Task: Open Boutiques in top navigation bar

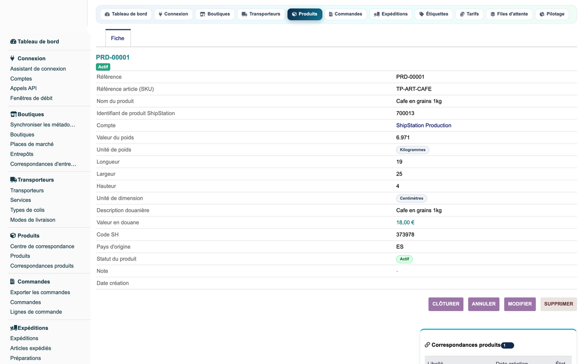Action: coord(215,14)
